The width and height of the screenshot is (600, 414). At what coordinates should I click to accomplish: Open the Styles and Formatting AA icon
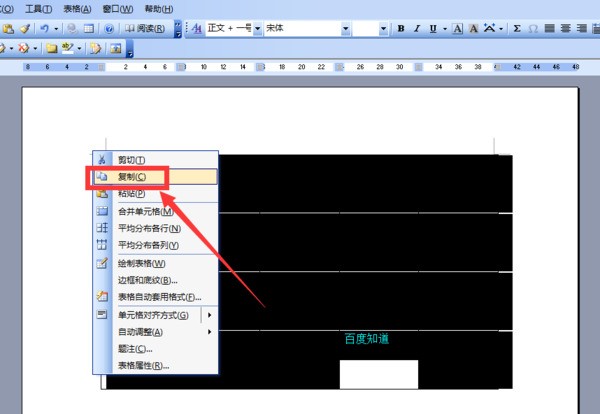(197, 29)
